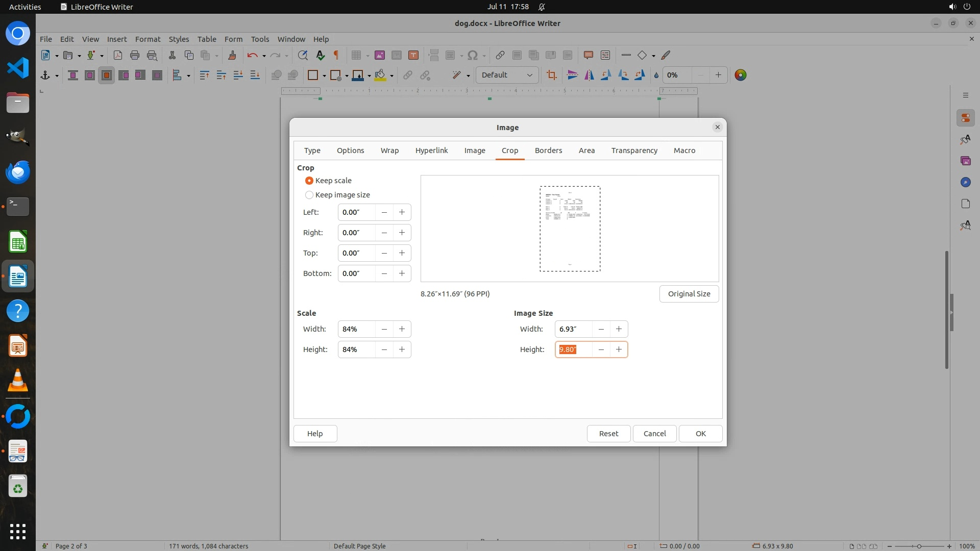Click the Crop image tool icon
Viewport: 980px width, 551px height.
551,76
